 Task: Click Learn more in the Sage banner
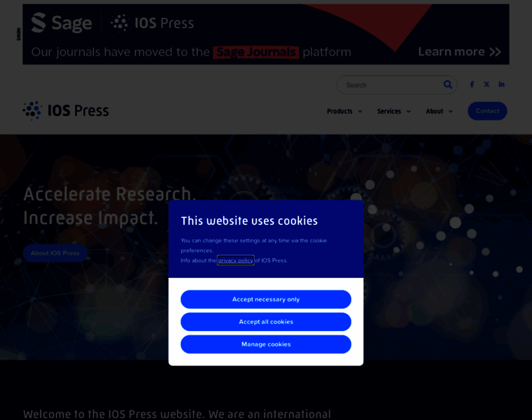pyautogui.click(x=459, y=52)
